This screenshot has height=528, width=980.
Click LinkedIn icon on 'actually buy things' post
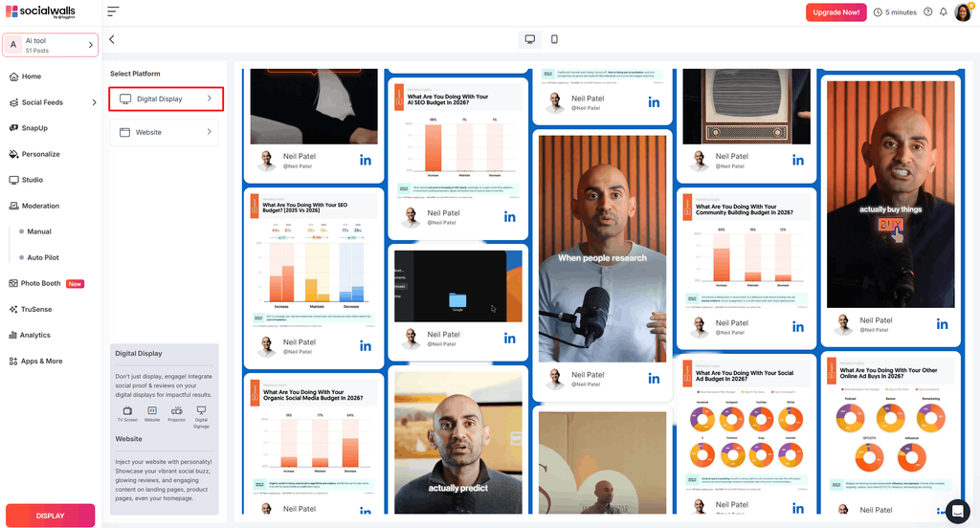pyautogui.click(x=942, y=324)
